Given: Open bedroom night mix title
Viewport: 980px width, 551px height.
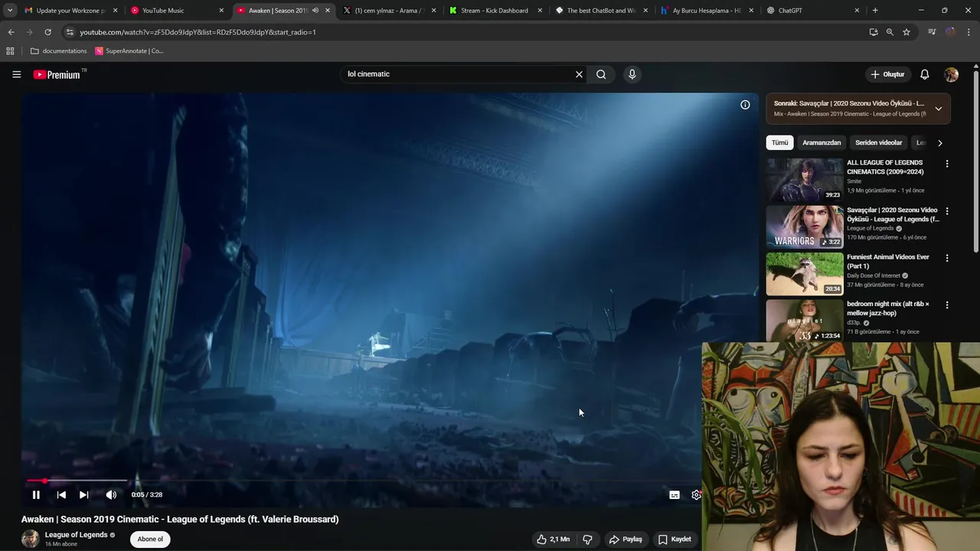Looking at the screenshot, I should [x=888, y=308].
